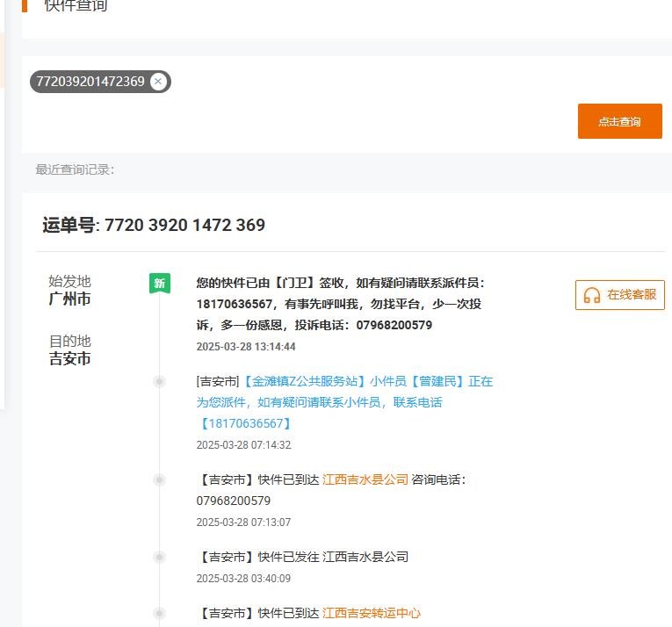Click the 运单号 7720 3920 1472 369 heading

pos(154,225)
